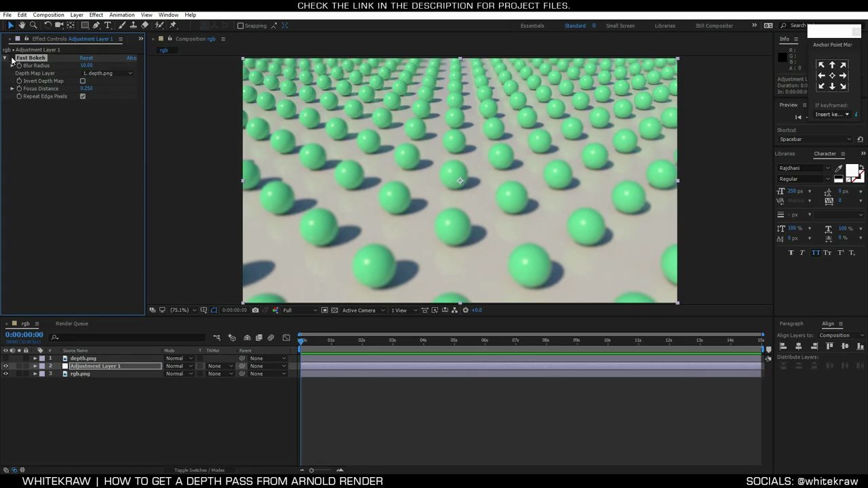Switch to the Render Queue tab

(x=72, y=323)
